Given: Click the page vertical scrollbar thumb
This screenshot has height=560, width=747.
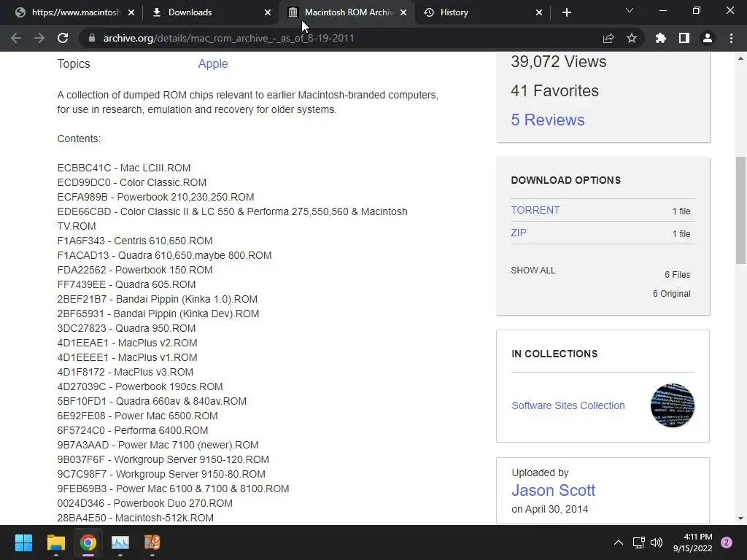Looking at the screenshot, I should tap(740, 210).
